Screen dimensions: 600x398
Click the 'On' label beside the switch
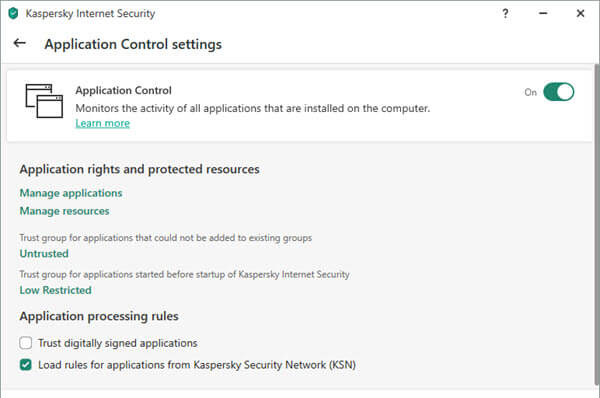530,92
